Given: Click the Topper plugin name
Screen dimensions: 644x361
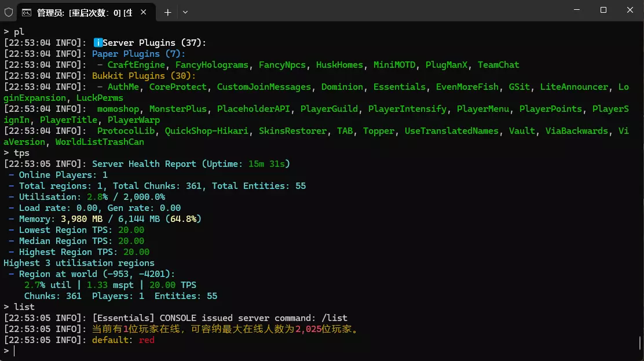Looking at the screenshot, I should [378, 131].
